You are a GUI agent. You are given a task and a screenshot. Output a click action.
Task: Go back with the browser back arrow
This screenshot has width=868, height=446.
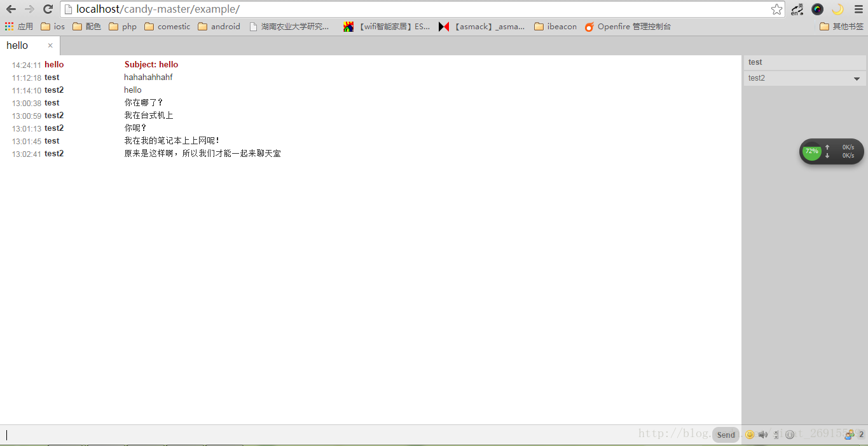11,9
